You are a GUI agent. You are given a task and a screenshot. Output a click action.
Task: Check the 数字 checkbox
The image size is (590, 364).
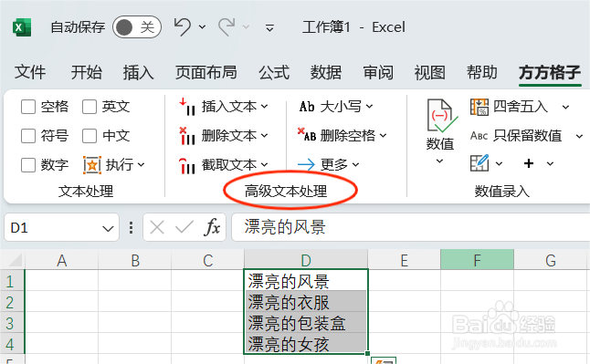tap(28, 165)
